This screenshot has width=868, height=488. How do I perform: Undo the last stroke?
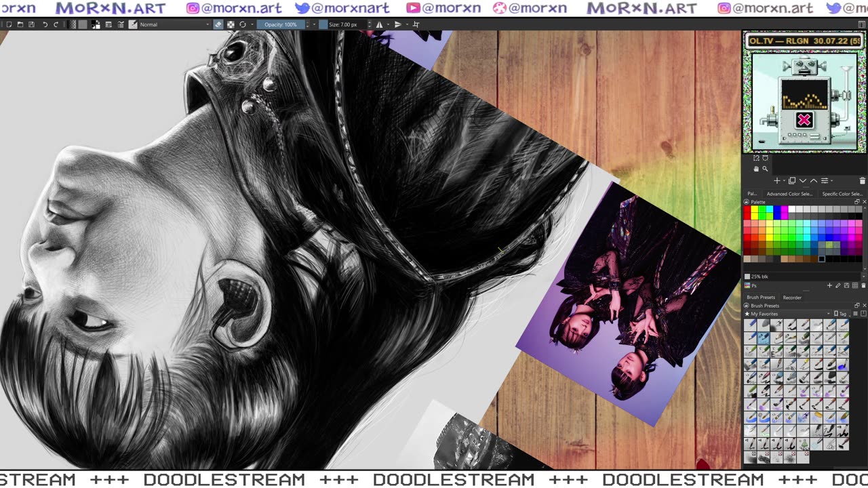tap(45, 24)
